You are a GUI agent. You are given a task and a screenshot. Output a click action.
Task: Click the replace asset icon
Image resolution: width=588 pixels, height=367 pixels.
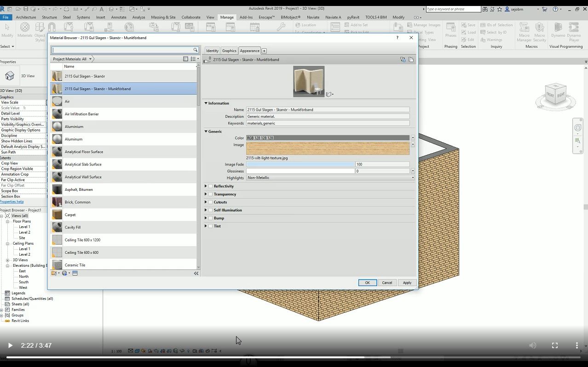coord(403,59)
